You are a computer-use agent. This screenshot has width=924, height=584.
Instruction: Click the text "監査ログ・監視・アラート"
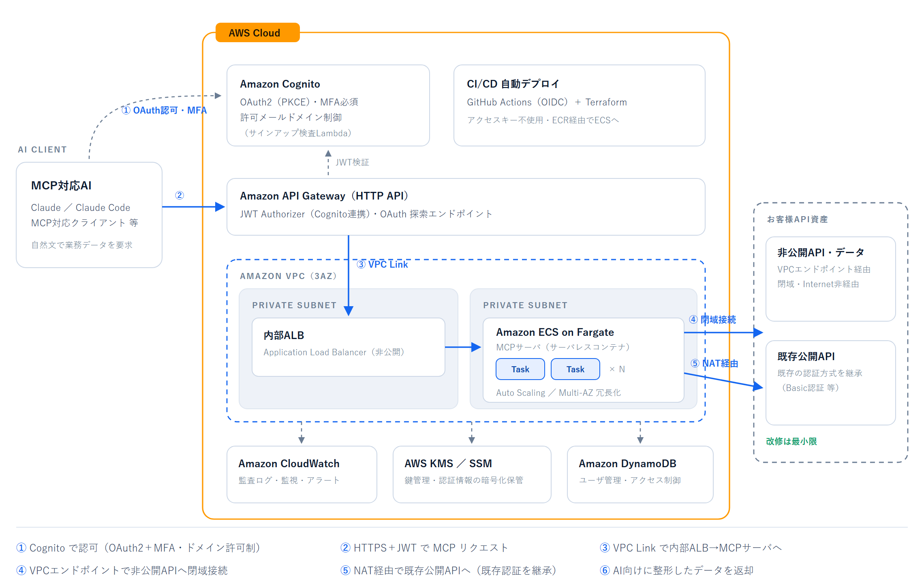[289, 480]
